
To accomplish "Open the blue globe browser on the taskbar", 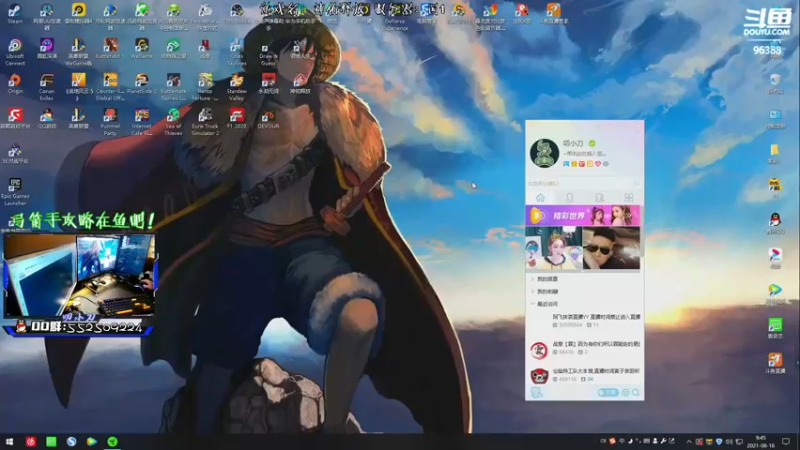I will pos(71,441).
